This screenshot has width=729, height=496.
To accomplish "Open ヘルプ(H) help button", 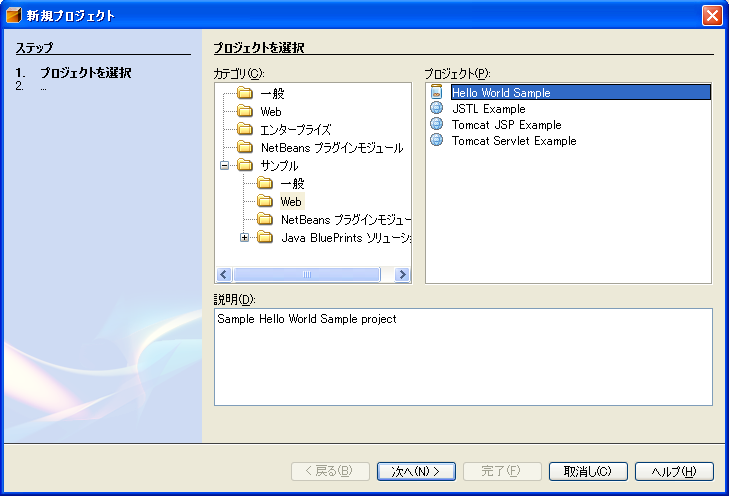I will coord(674,471).
